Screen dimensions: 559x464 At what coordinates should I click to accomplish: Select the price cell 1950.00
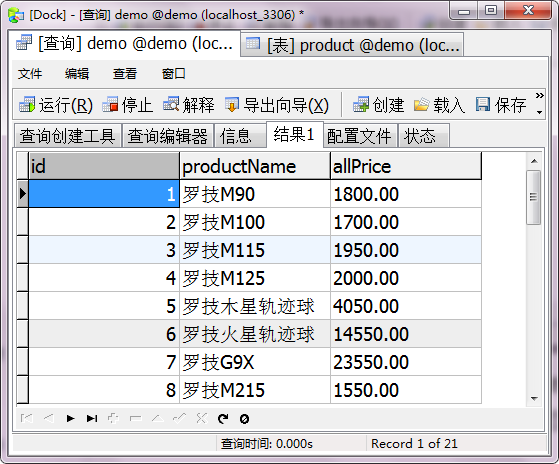pyautogui.click(x=406, y=250)
